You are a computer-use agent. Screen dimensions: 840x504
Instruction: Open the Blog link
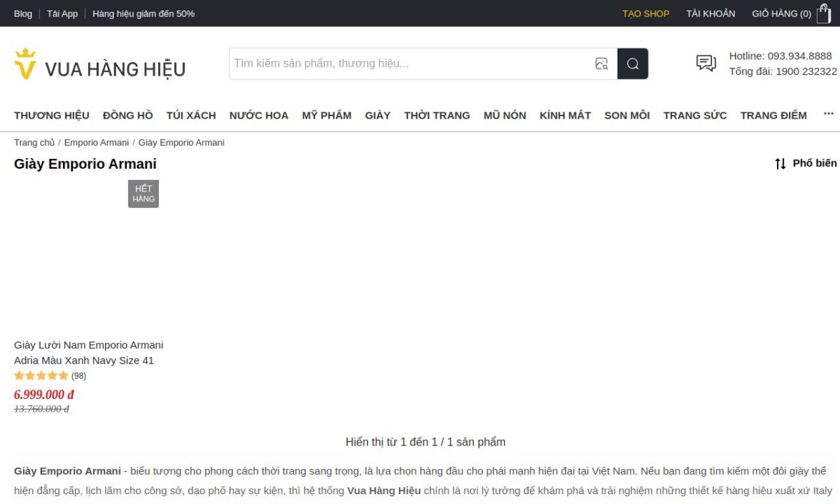tap(23, 14)
